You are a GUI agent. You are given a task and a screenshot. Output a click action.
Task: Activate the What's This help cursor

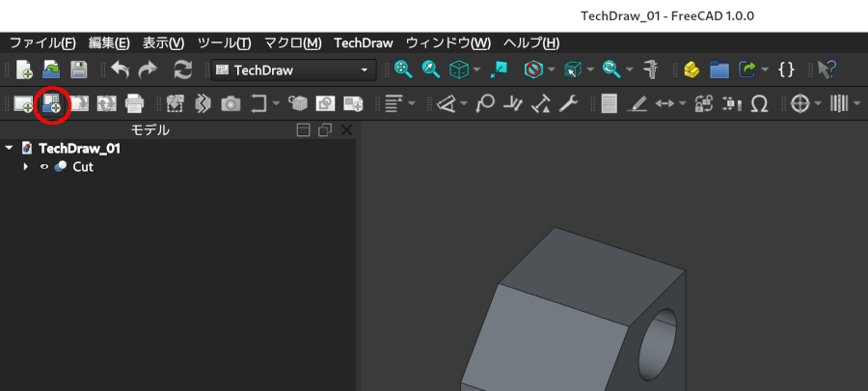click(827, 70)
